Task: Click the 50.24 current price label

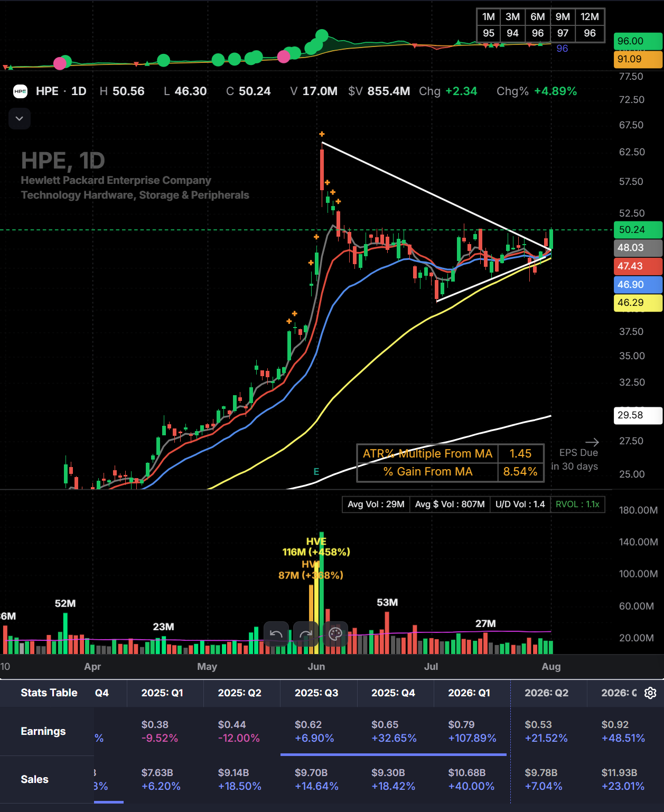Action: pos(638,230)
